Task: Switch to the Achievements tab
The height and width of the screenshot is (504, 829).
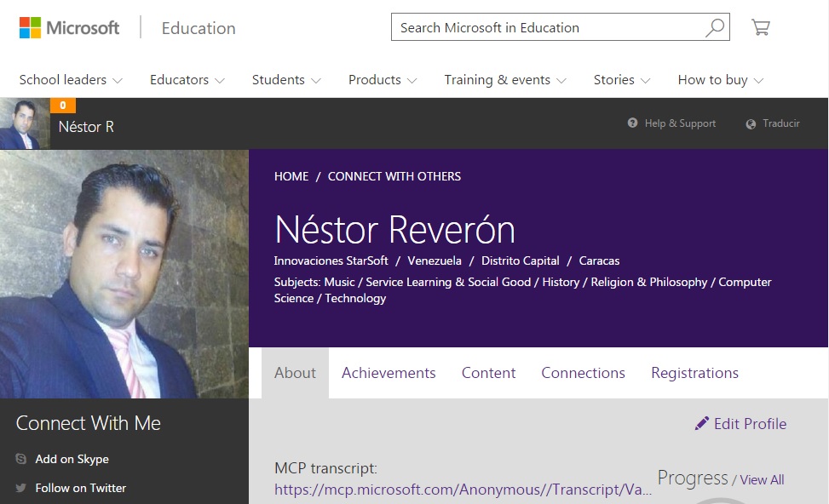Action: pos(389,373)
